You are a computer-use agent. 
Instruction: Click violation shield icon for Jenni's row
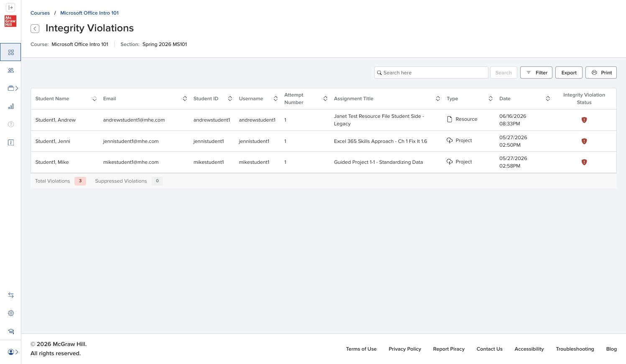tap(584, 141)
